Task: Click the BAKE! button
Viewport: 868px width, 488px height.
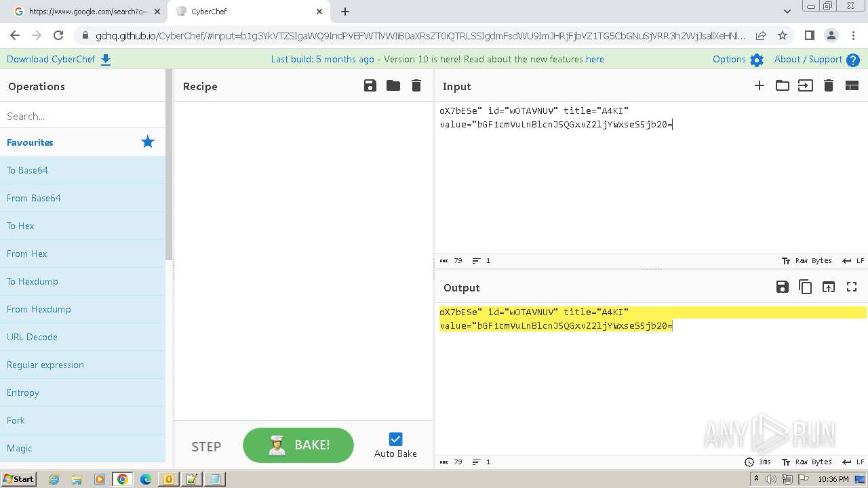Action: coord(298,445)
